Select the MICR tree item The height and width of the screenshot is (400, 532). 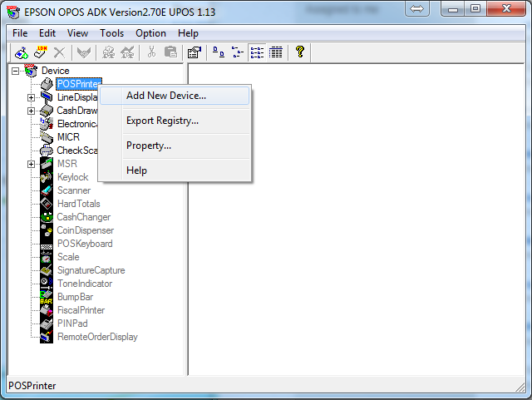tap(68, 137)
